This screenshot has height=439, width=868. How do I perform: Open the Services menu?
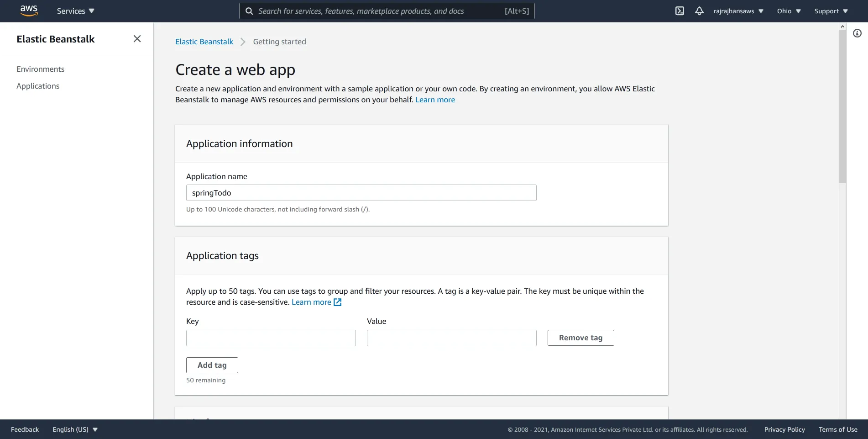pos(74,11)
